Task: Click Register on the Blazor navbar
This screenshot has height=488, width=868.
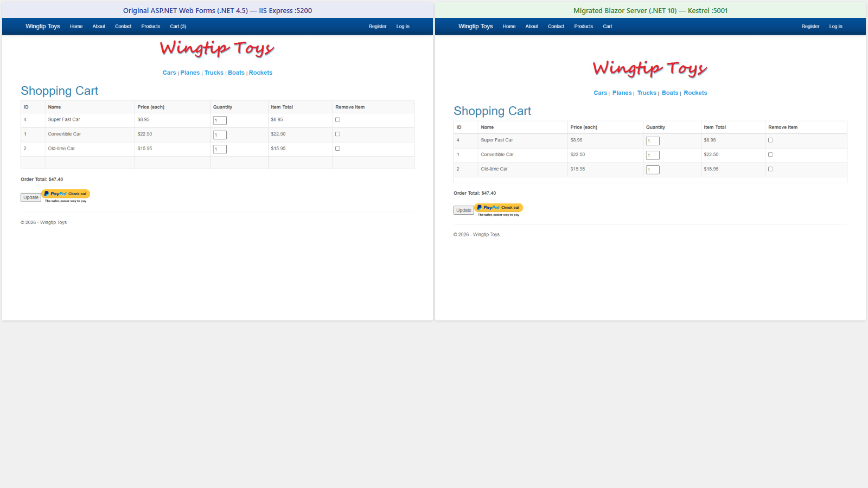Action: 810,26
